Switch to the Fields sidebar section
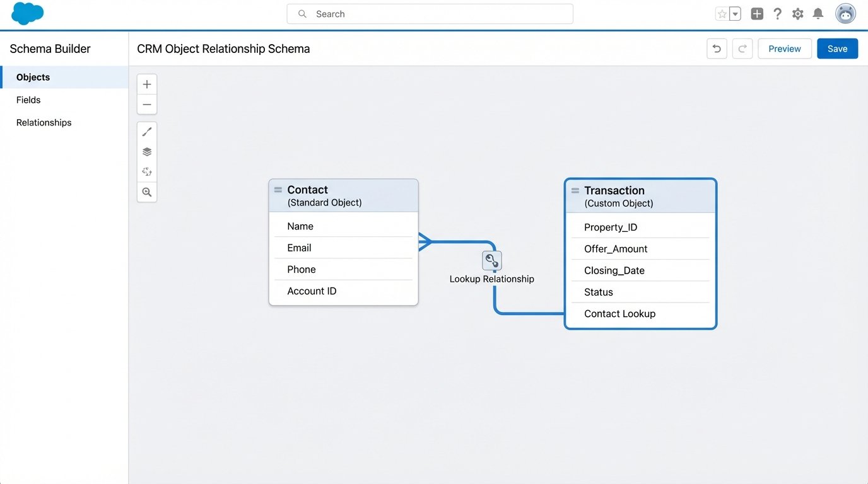Image resolution: width=868 pixels, height=484 pixels. pyautogui.click(x=28, y=100)
